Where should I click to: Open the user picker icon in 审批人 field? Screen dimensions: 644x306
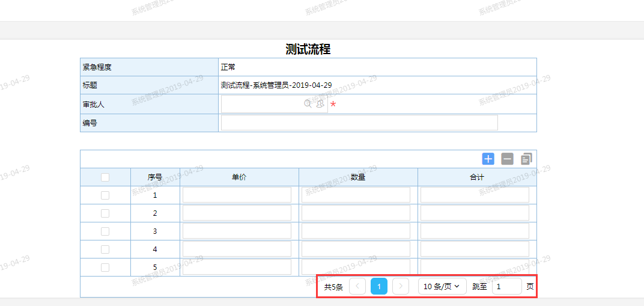point(320,104)
